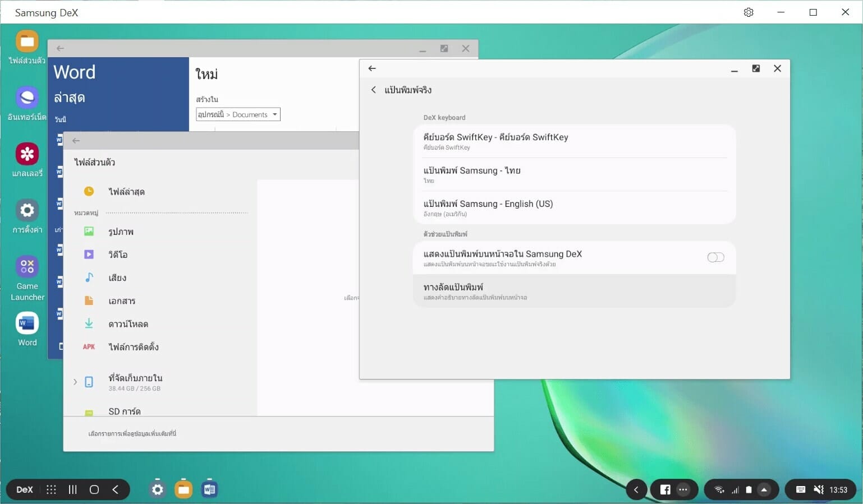Click the recent apps icon in taskbar
The width and height of the screenshot is (863, 504).
click(x=72, y=489)
